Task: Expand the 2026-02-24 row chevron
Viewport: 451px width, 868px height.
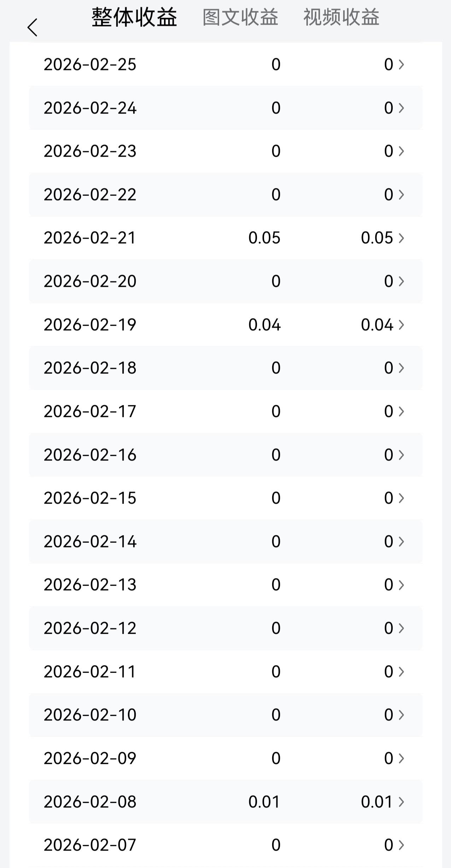Action: (x=401, y=108)
